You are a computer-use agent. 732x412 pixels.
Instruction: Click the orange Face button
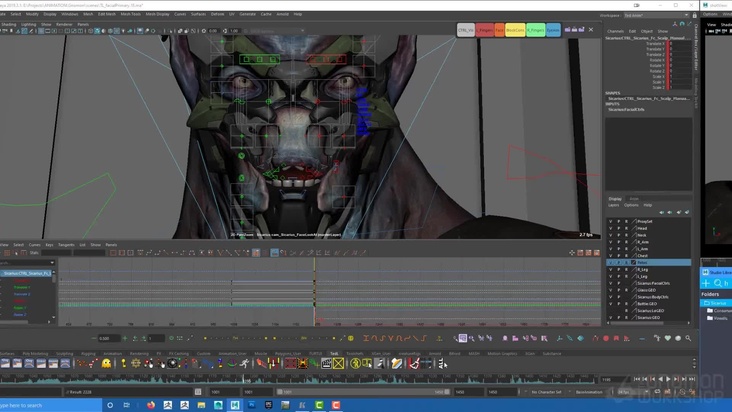click(499, 30)
